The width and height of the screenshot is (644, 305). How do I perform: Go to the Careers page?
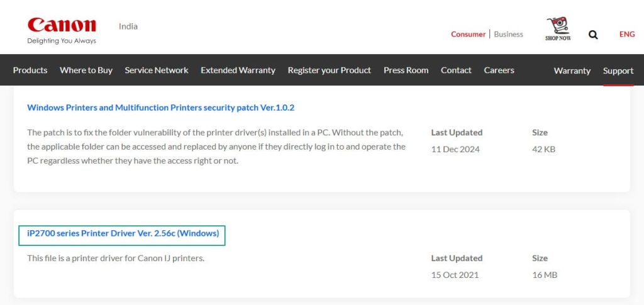(x=499, y=70)
